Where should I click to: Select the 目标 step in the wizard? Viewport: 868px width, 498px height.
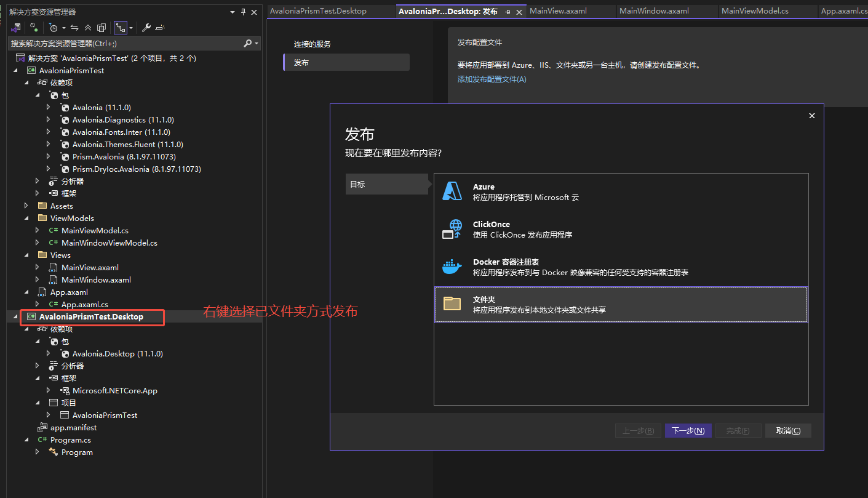[386, 184]
